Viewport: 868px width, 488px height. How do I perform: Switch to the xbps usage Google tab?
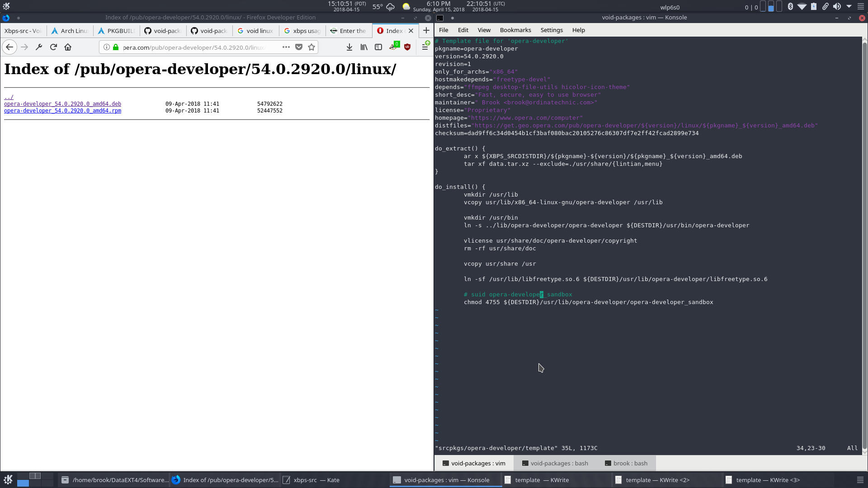302,31
